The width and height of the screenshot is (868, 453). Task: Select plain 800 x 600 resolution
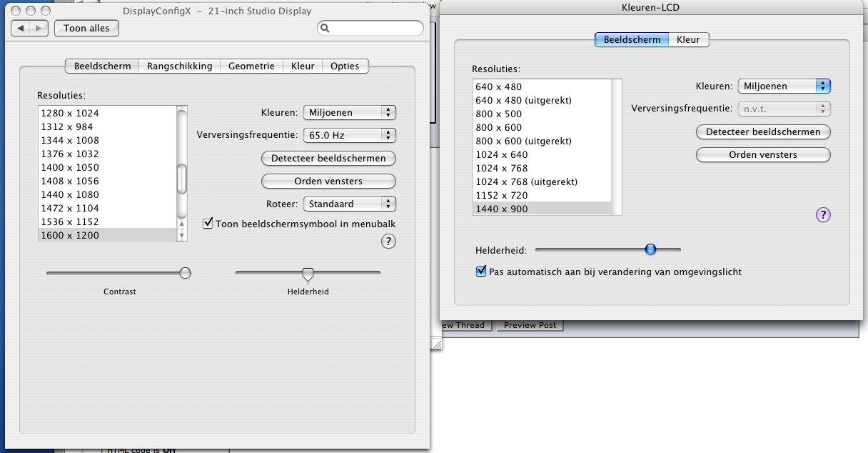coord(542,127)
